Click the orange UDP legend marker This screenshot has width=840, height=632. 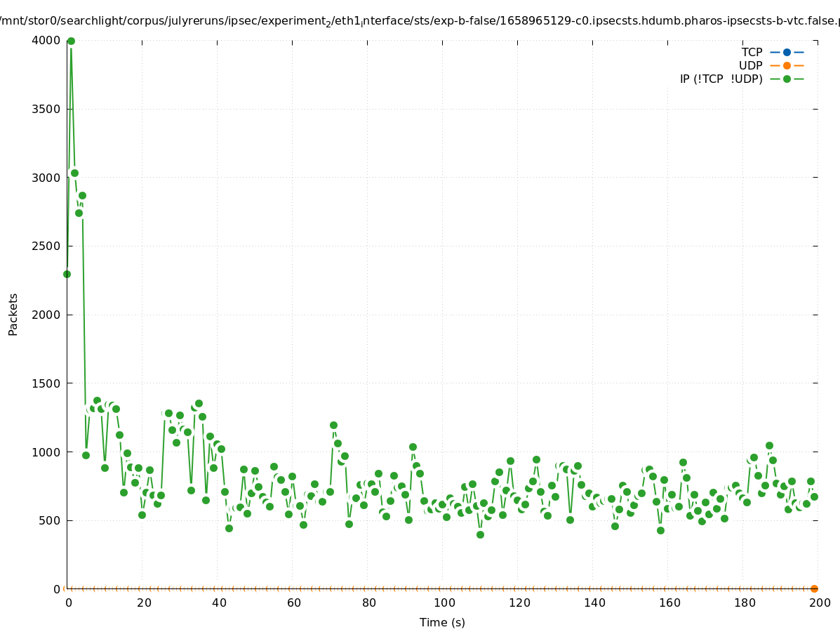tap(787, 65)
